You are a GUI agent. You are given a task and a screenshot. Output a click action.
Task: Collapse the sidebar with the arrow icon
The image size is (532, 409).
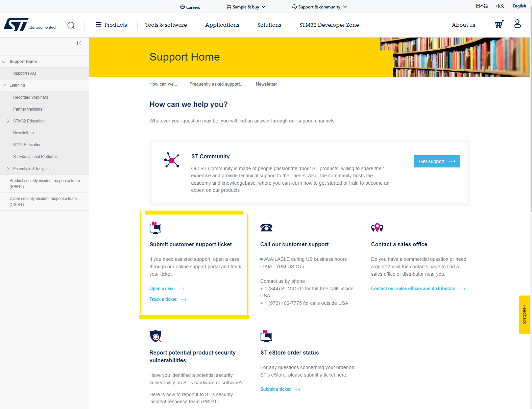click(x=80, y=43)
